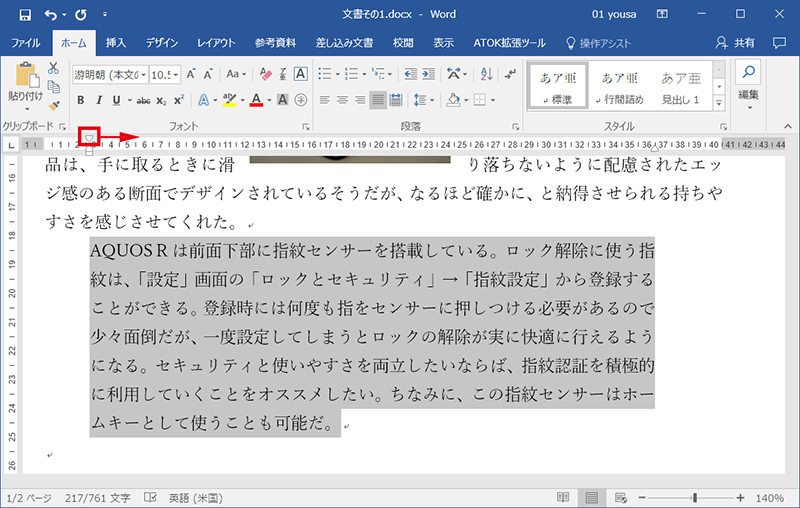Apply distributed alignment
Viewport: 800px width, 508px height.
coord(396,100)
